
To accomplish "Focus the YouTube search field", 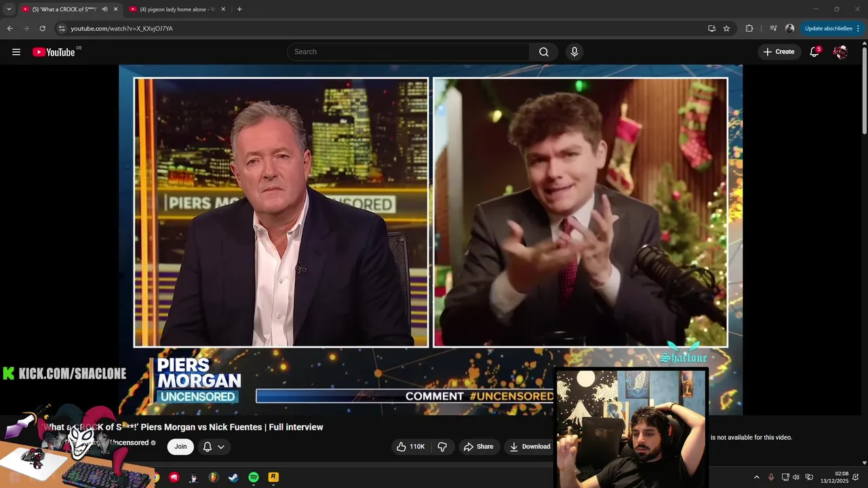I will click(408, 52).
